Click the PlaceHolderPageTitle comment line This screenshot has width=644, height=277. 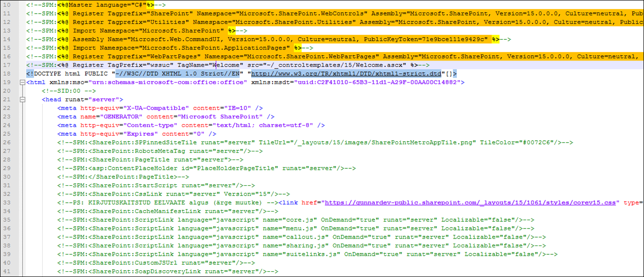(x=207, y=168)
